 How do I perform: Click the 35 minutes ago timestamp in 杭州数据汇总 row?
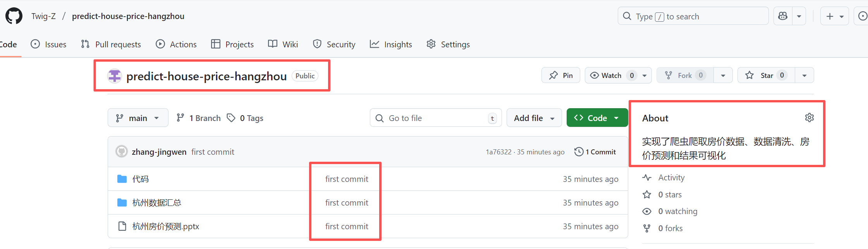pyautogui.click(x=591, y=202)
